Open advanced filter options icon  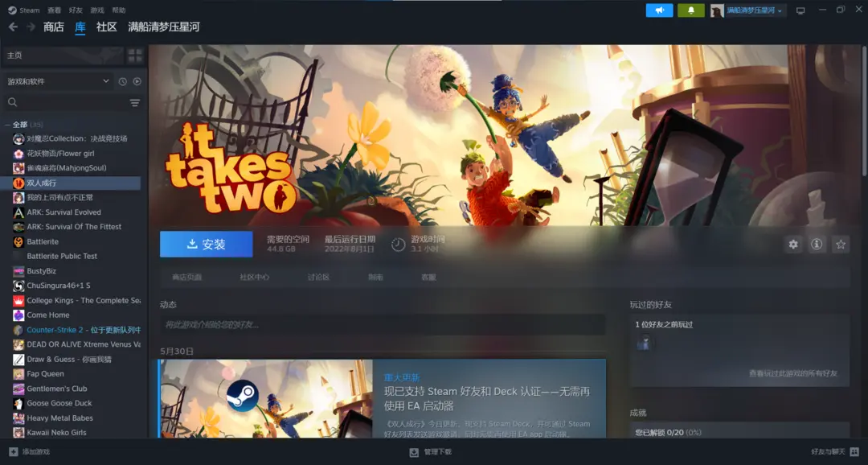click(134, 103)
